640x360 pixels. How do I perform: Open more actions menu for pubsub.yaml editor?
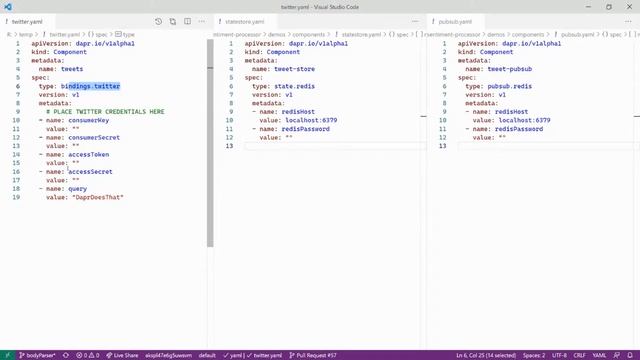coord(628,22)
